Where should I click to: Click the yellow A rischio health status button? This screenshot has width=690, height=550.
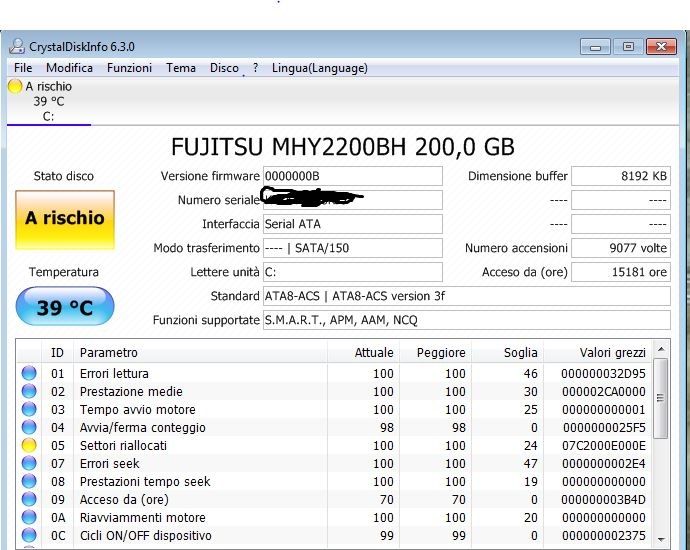point(65,220)
